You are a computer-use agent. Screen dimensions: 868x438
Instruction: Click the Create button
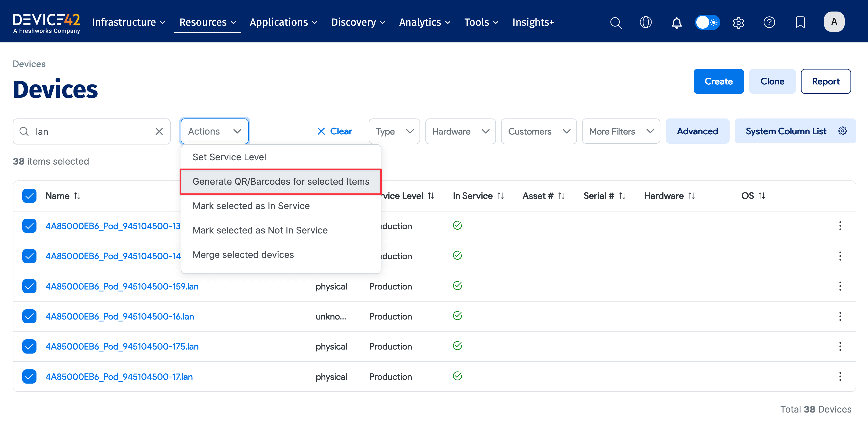718,81
